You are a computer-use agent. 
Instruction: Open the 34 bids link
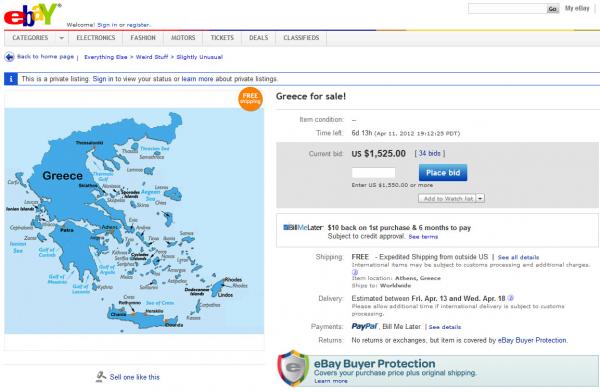(429, 154)
